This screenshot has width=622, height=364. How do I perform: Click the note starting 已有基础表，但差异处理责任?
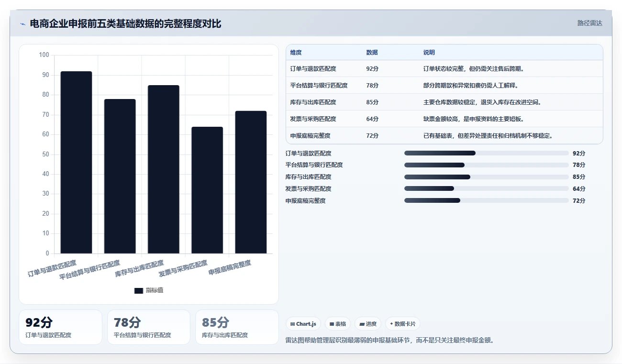489,136
